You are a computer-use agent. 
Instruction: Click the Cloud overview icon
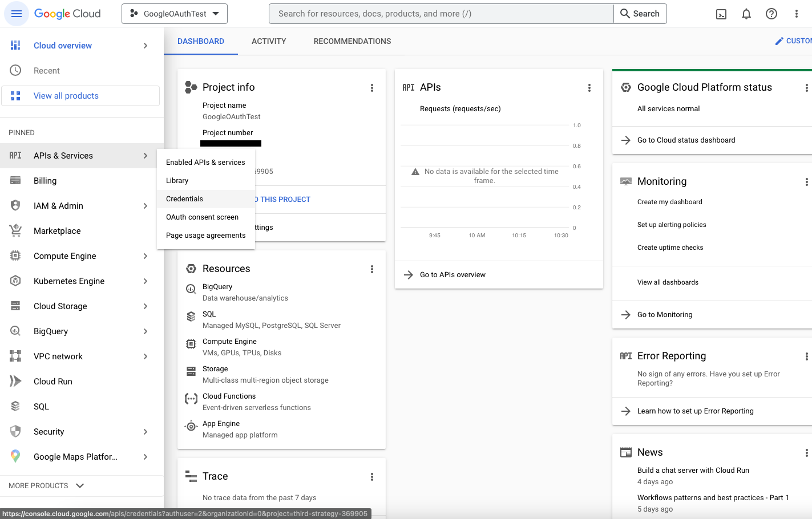coord(15,46)
